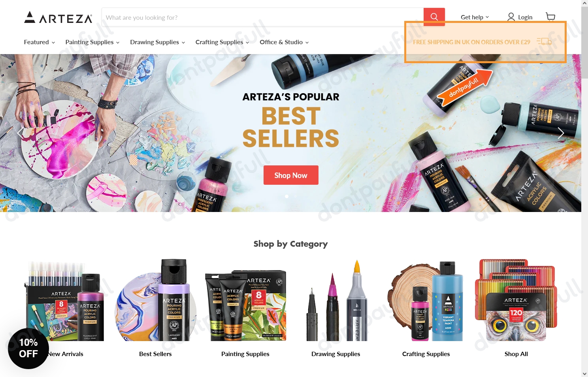The image size is (588, 377).
Task: Open Crafting Supplies nav menu
Action: (222, 42)
